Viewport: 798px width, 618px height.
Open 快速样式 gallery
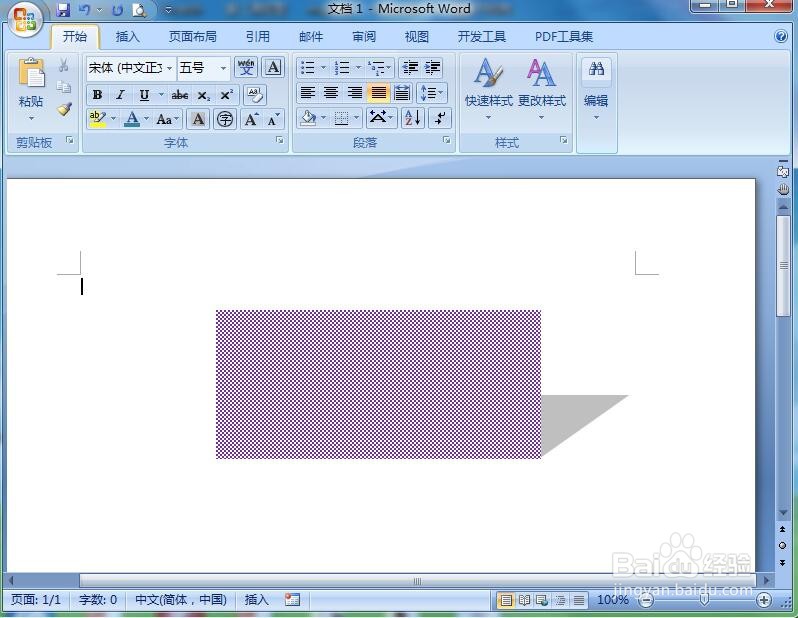488,90
